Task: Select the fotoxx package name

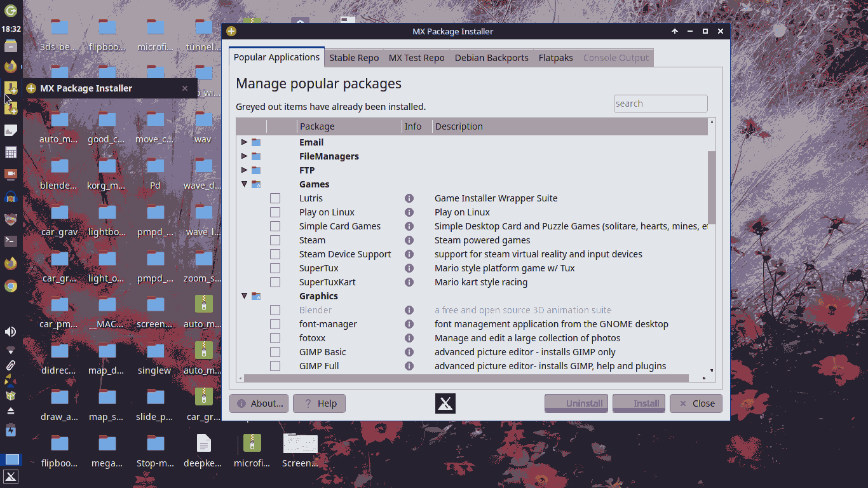Action: (312, 338)
